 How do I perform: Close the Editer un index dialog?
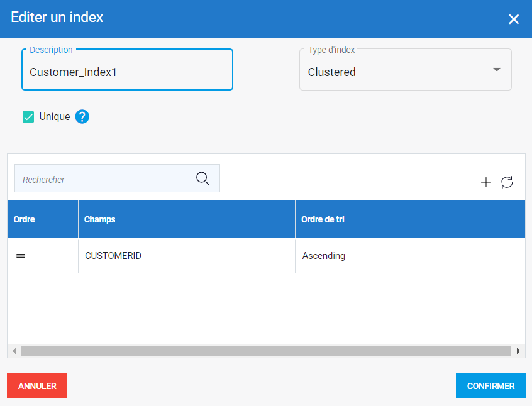coord(514,19)
